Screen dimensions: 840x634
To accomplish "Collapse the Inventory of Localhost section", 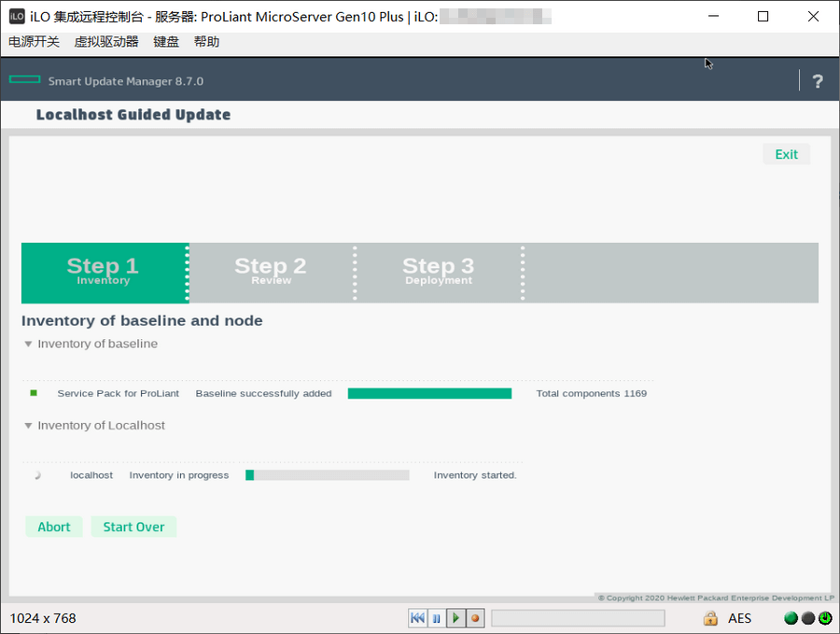I will pos(29,426).
